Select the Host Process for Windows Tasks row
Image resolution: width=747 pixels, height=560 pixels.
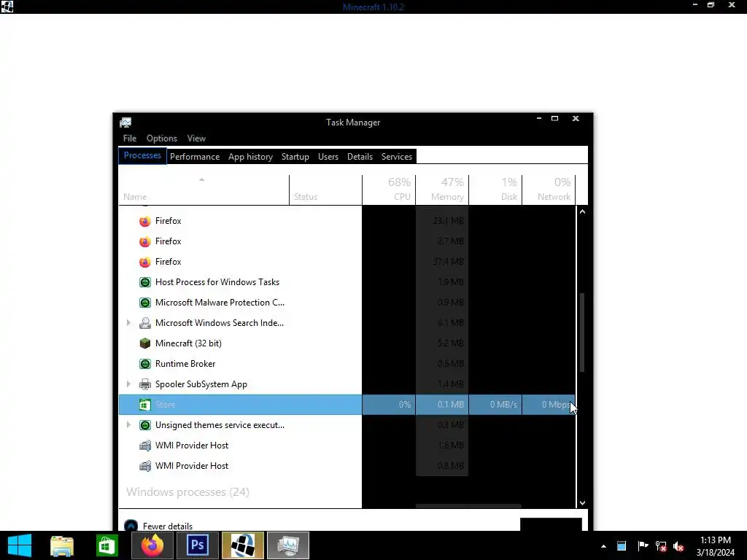click(347, 282)
